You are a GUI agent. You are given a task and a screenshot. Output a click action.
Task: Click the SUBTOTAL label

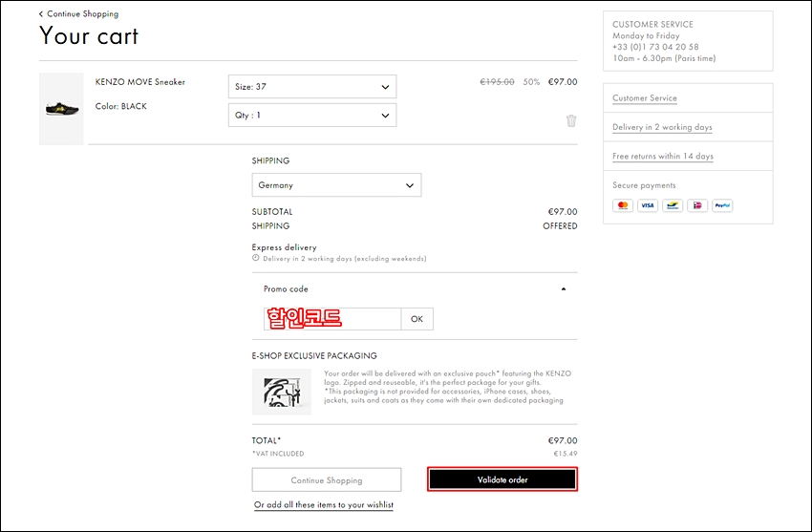272,212
